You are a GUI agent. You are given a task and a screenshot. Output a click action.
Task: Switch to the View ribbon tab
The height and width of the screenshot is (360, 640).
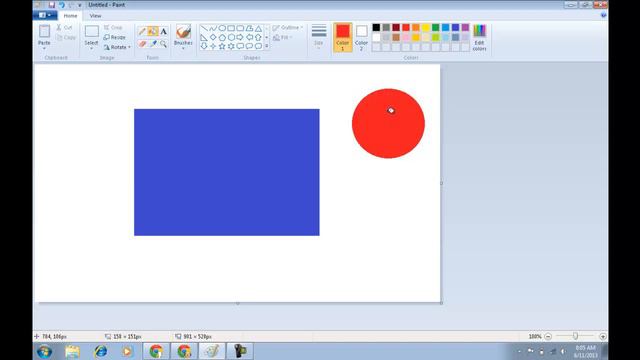[x=95, y=16]
